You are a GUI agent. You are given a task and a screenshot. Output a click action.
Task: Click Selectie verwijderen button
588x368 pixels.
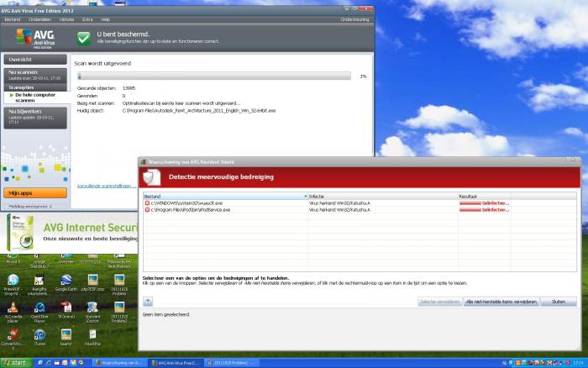[x=440, y=302]
